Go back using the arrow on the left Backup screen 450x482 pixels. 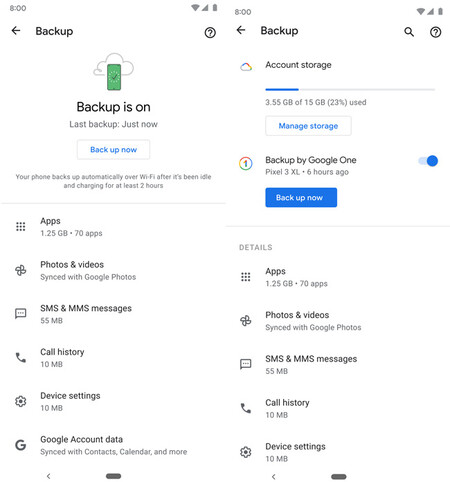pos(16,31)
